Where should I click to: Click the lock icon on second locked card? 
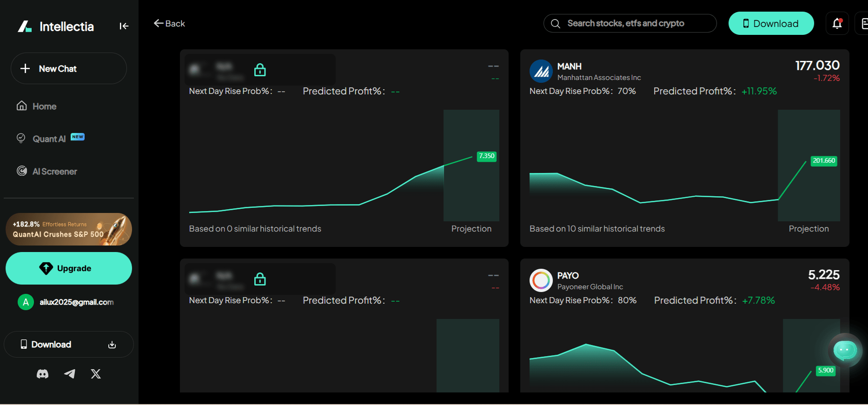click(260, 279)
